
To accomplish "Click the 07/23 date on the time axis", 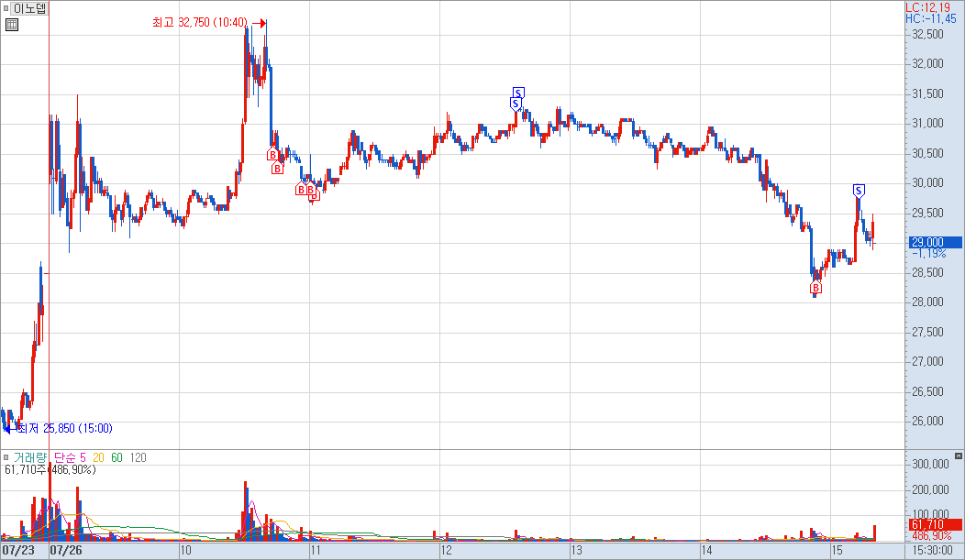I will click(x=18, y=550).
